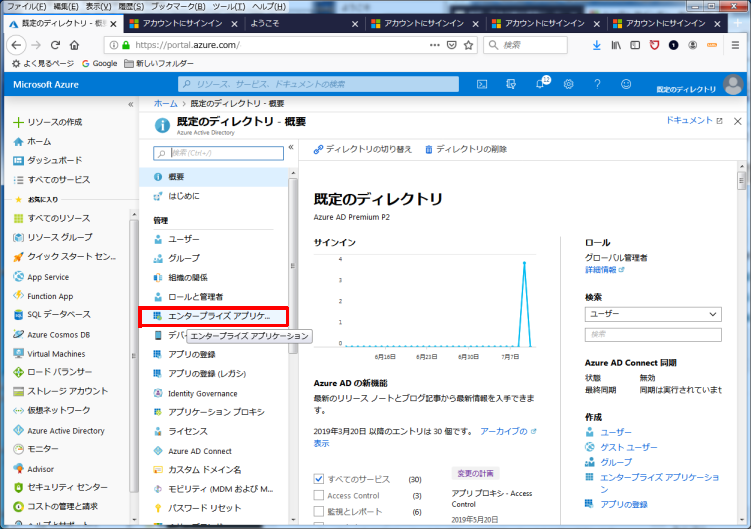
Task: Select パスワード リセット menu item
Action: click(x=213, y=508)
